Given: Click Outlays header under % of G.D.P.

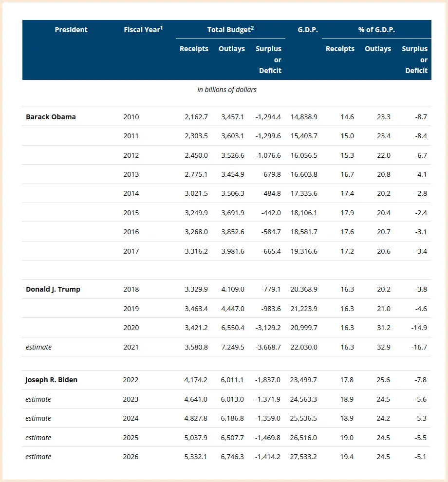Looking at the screenshot, I should [x=377, y=49].
